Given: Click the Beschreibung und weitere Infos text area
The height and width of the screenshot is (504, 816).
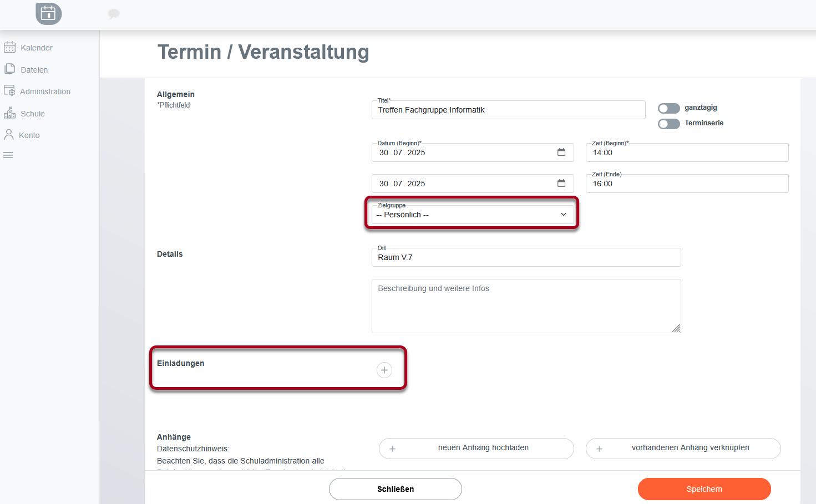Looking at the screenshot, I should point(526,306).
